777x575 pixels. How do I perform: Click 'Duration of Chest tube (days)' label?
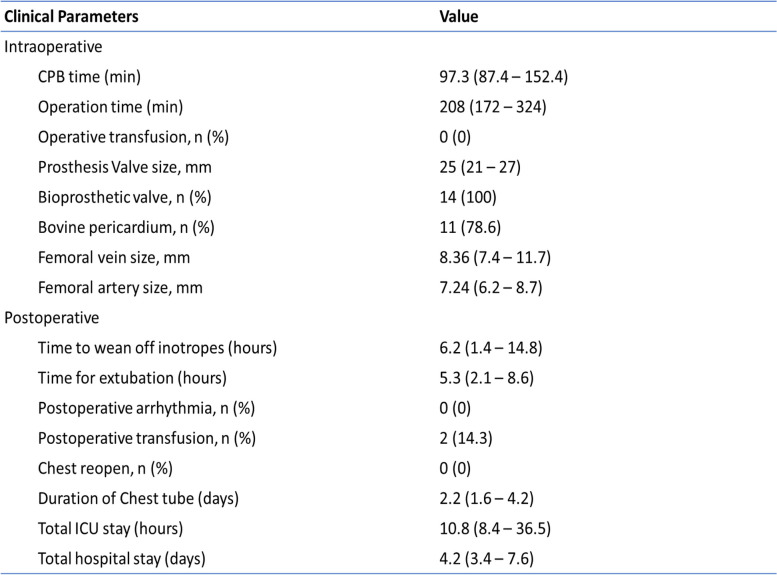(138, 499)
